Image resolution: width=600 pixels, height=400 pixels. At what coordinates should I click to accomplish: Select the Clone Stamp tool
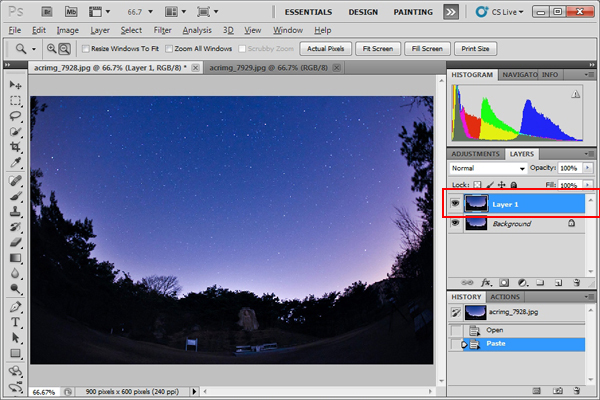pos(15,211)
